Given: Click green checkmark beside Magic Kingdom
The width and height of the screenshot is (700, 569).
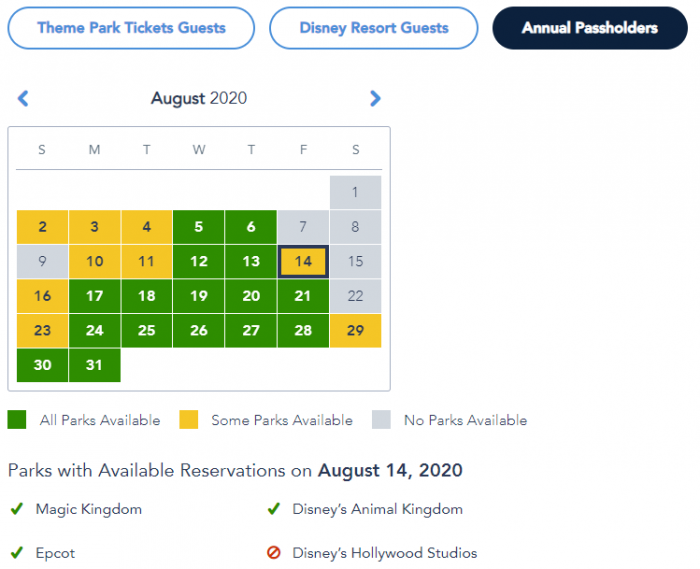Looking at the screenshot, I should coord(17,509).
